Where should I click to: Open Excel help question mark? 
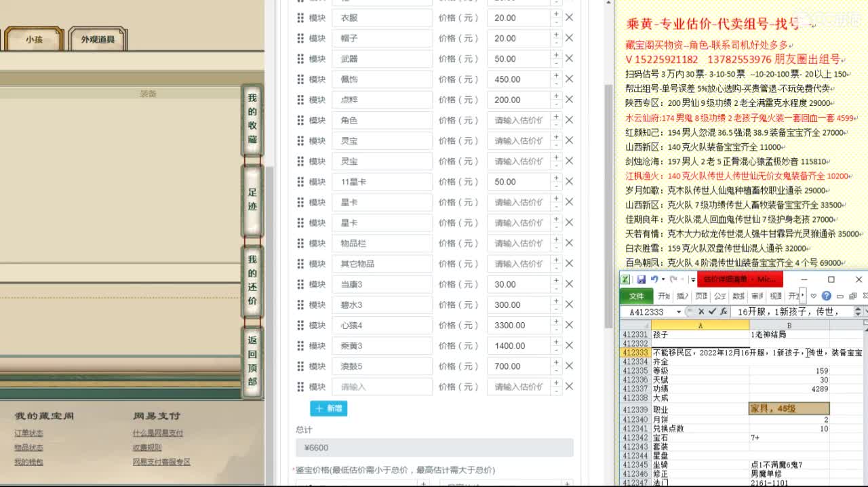826,296
